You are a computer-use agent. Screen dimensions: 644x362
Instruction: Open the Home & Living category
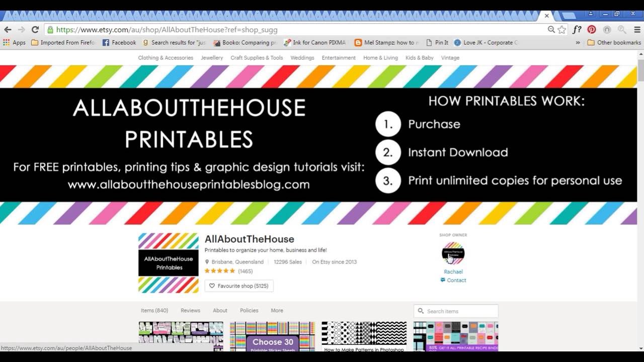[x=380, y=58]
